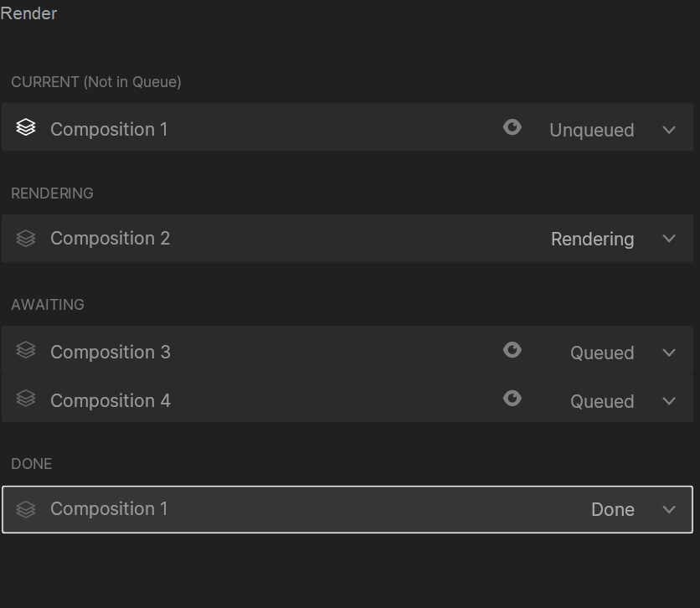Select the Composition 2 name in the Rendering section

point(110,239)
